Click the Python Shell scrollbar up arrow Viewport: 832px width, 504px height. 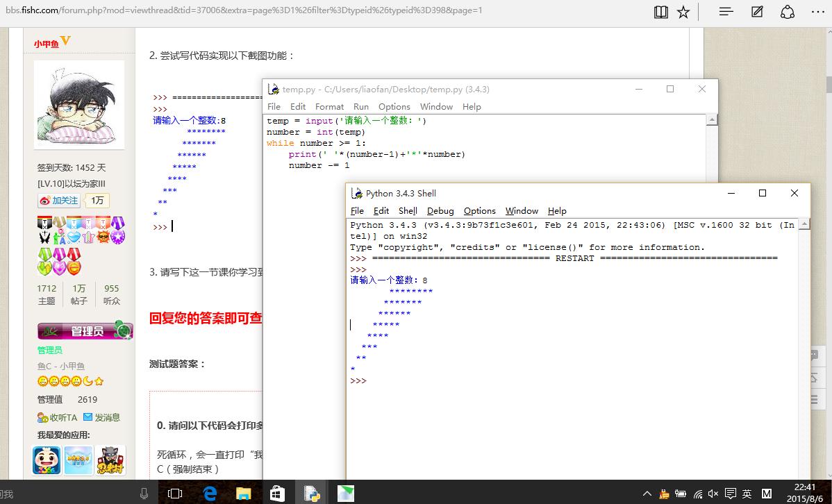[x=804, y=224]
